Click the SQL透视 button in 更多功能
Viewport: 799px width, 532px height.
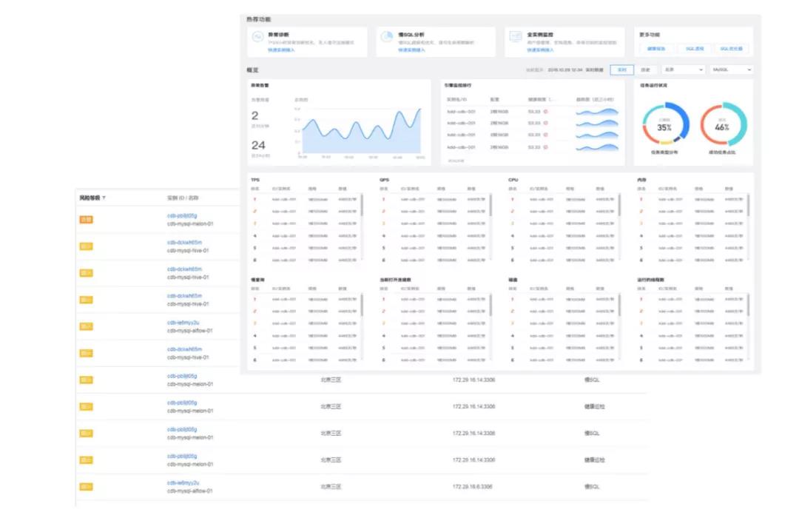(x=695, y=49)
